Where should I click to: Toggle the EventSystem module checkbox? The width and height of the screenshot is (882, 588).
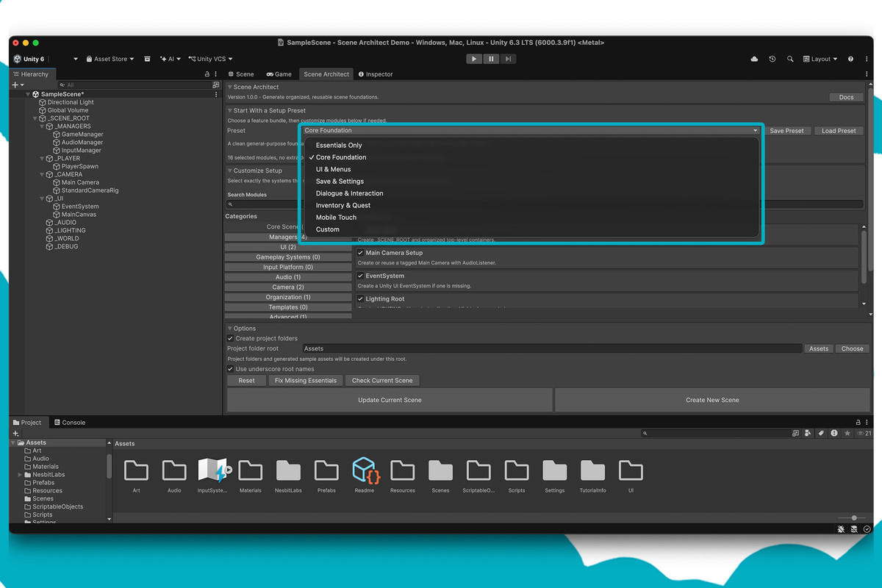pos(361,276)
